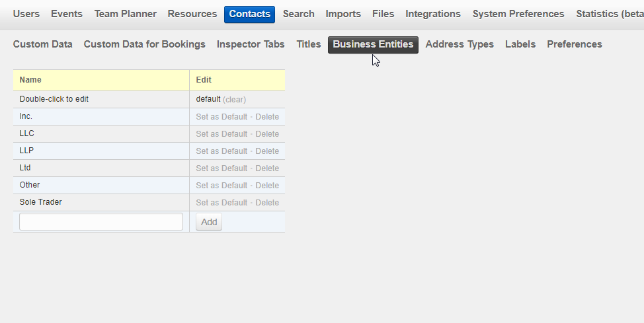Select the Inspector Tabs tab
Image resolution: width=644 pixels, height=323 pixels.
click(251, 44)
